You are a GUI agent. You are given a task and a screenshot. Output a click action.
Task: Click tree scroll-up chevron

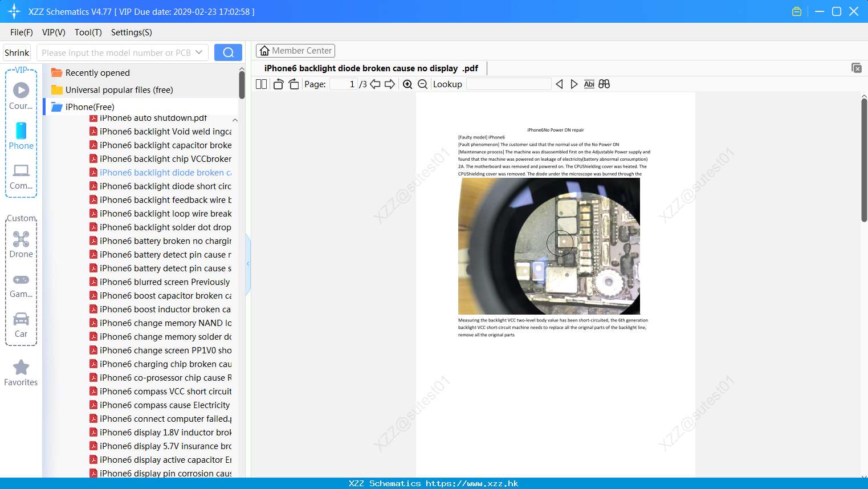(x=235, y=120)
